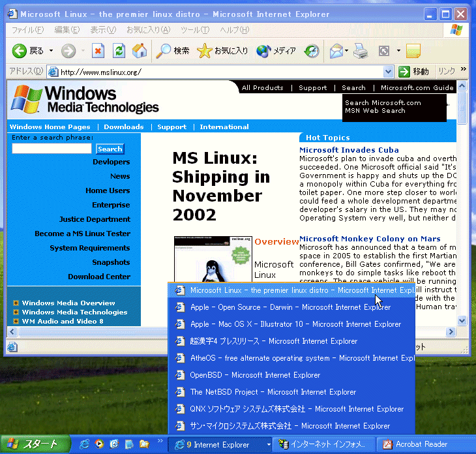Stop page loading with the red X icon
The image size is (476, 454).
(98, 51)
